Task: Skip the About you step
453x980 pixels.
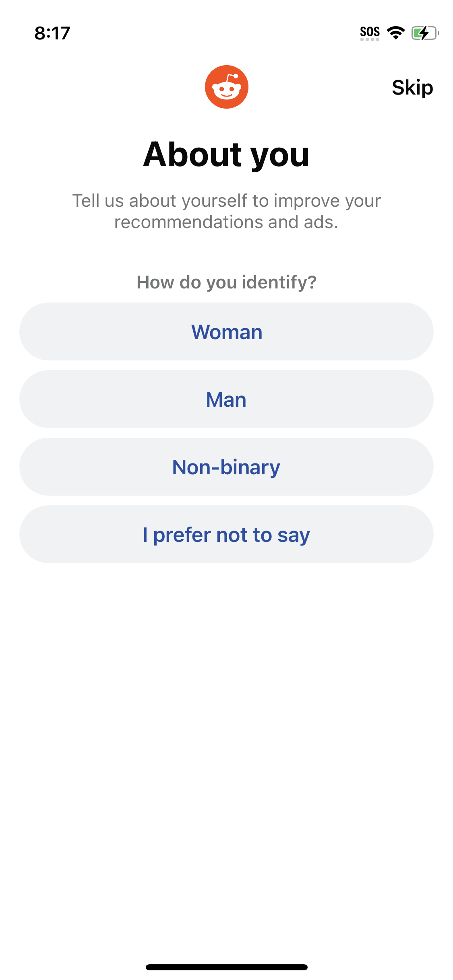Action: [412, 88]
